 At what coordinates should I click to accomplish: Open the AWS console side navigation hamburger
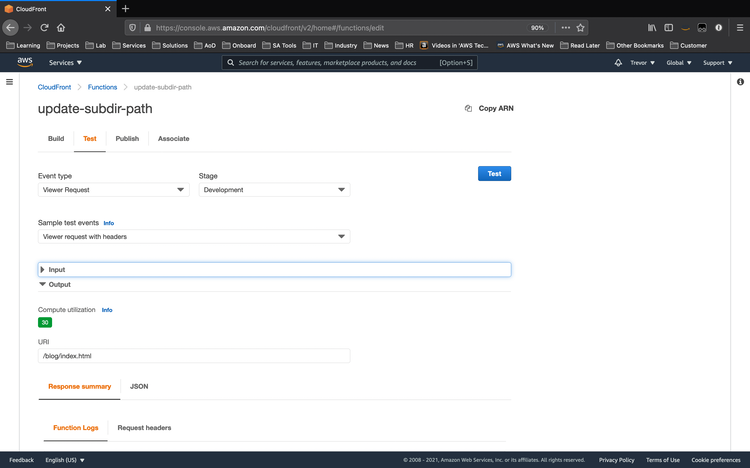9,82
